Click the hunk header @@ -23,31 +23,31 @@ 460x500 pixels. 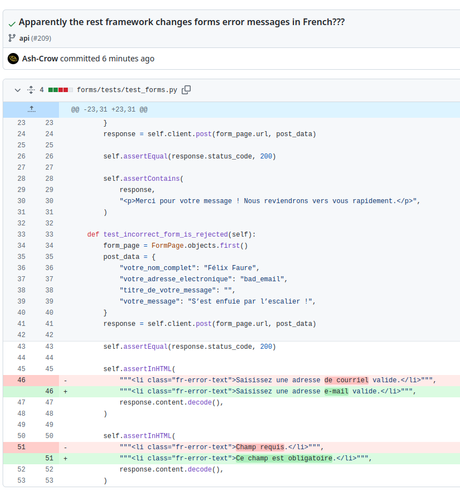[x=109, y=110]
